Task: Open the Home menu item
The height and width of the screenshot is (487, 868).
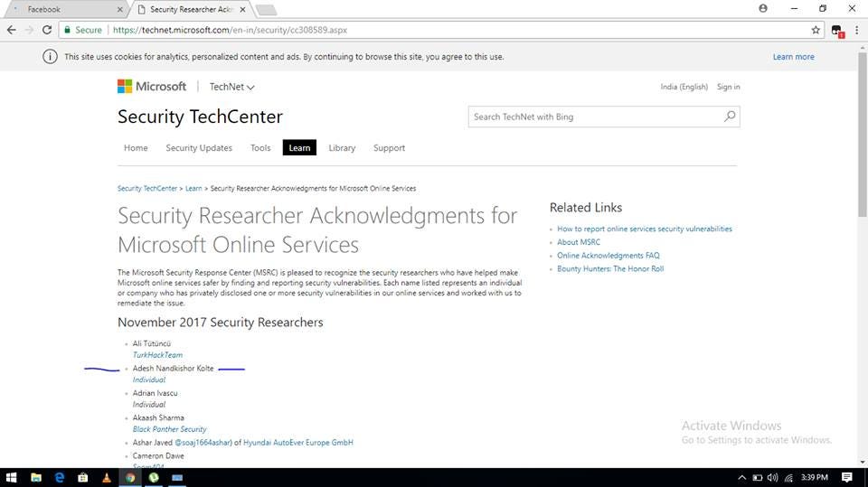Action: 136,148
